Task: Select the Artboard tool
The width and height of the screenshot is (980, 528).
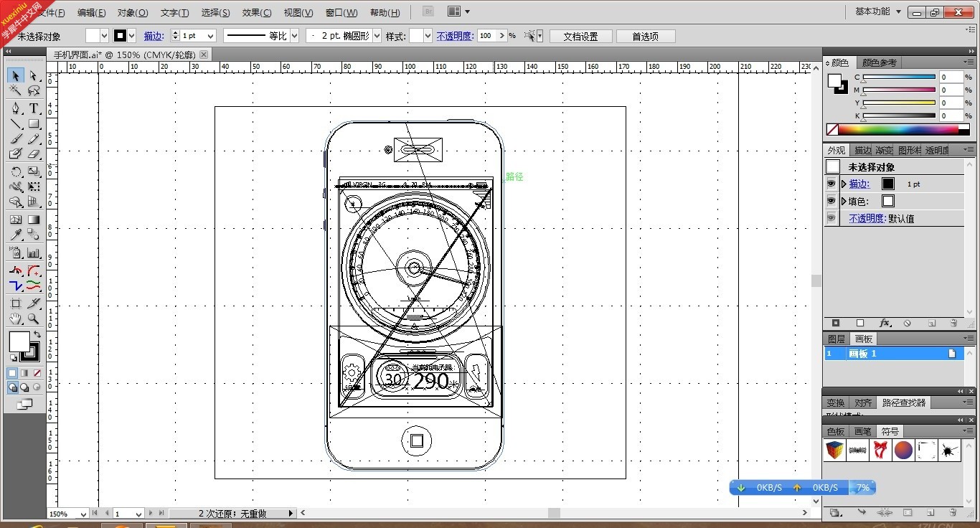Action: point(16,303)
